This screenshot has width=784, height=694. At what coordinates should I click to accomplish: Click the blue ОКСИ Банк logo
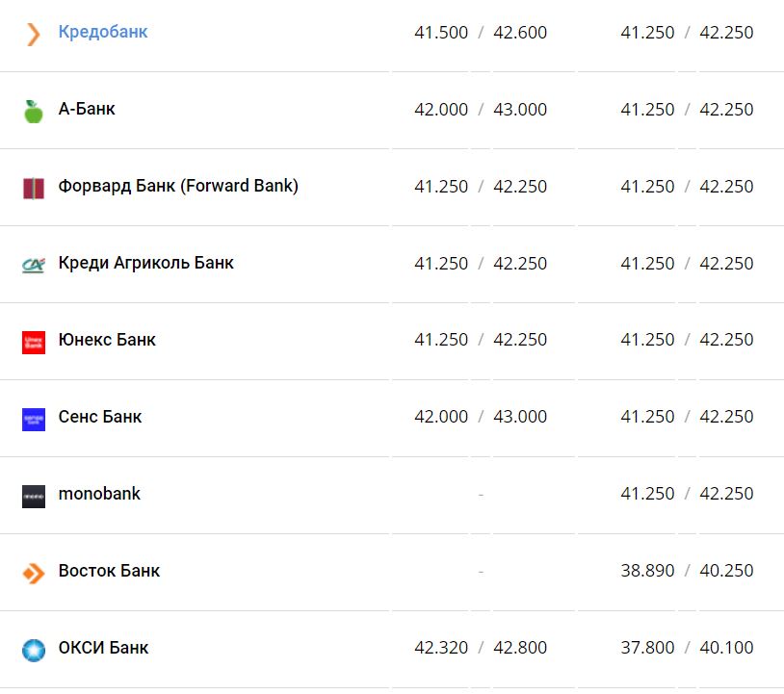click(34, 650)
